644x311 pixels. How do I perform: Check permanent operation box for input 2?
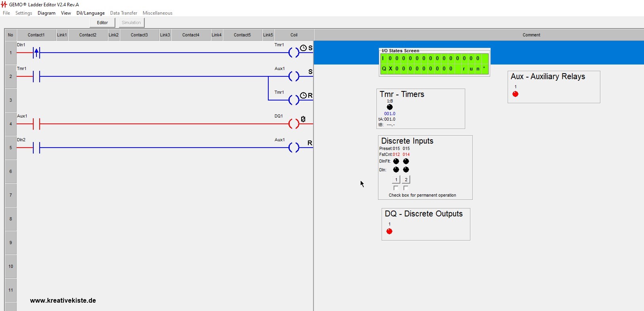(406, 188)
